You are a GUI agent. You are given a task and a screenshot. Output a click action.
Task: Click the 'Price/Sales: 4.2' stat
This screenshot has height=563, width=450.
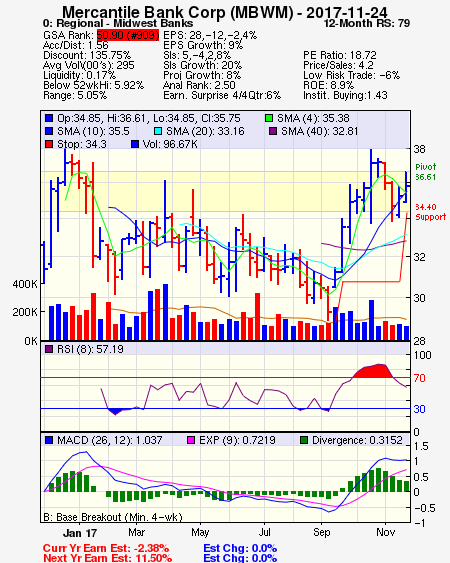click(338, 65)
